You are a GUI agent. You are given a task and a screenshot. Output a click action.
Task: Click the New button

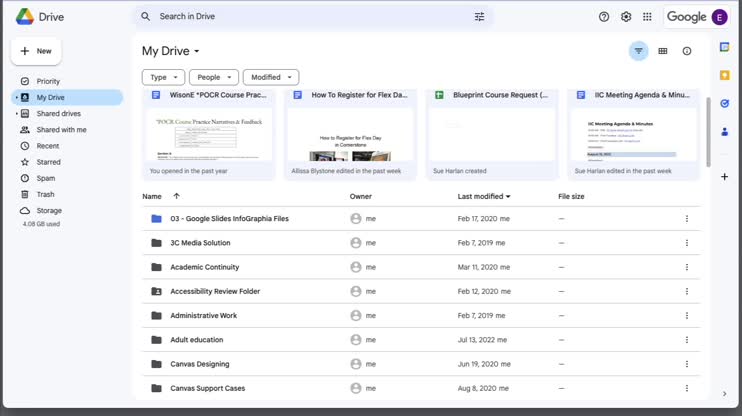coord(36,51)
